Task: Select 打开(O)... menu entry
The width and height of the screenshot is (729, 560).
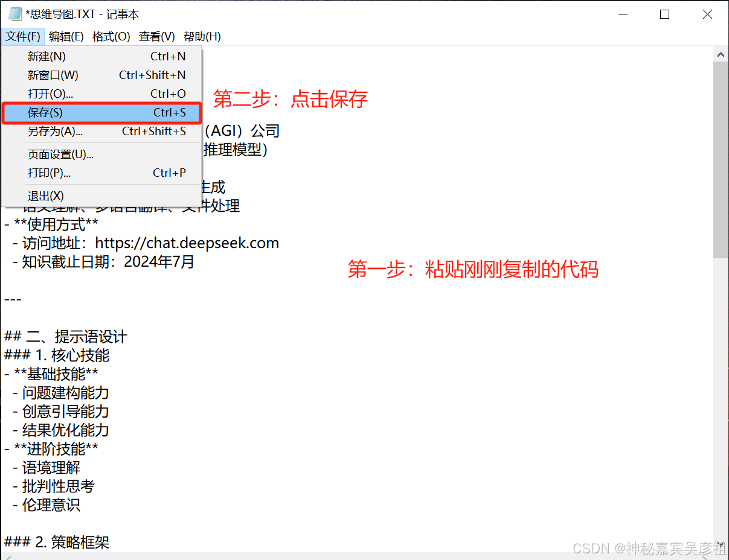Action: (101, 94)
